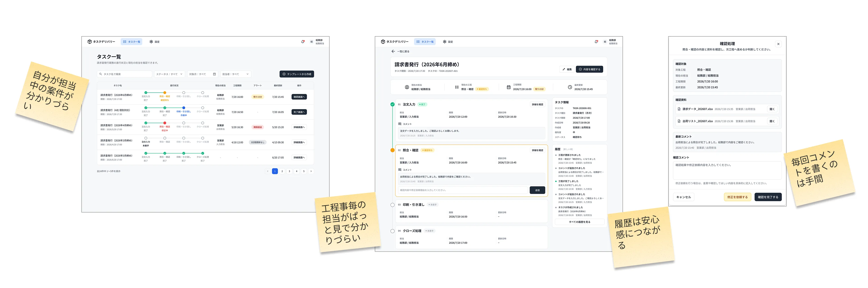Click the comment icon in the 01 注文入力 card
The image size is (868, 288).
[400, 124]
